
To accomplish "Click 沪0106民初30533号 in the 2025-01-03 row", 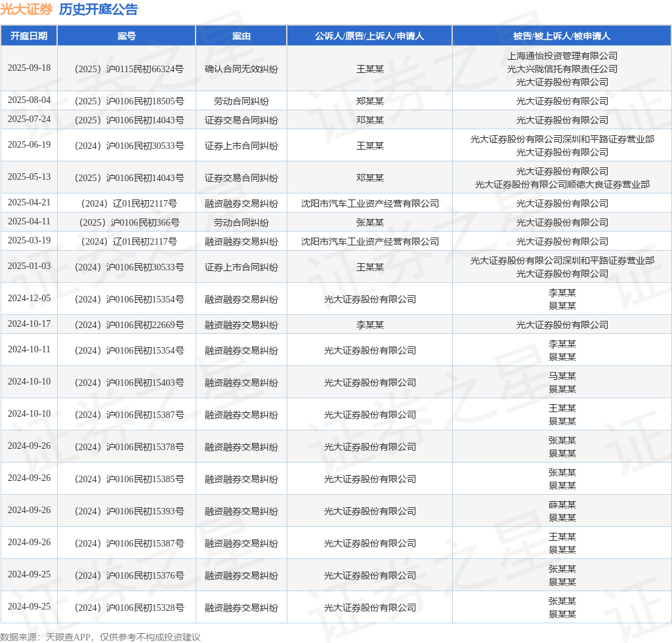I will click(x=129, y=267).
